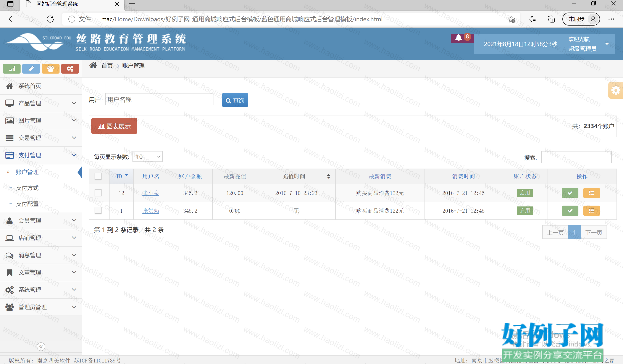Viewport: 623px width, 364px height.
Task: Select 账户管理 submenu item
Action: tap(41, 172)
